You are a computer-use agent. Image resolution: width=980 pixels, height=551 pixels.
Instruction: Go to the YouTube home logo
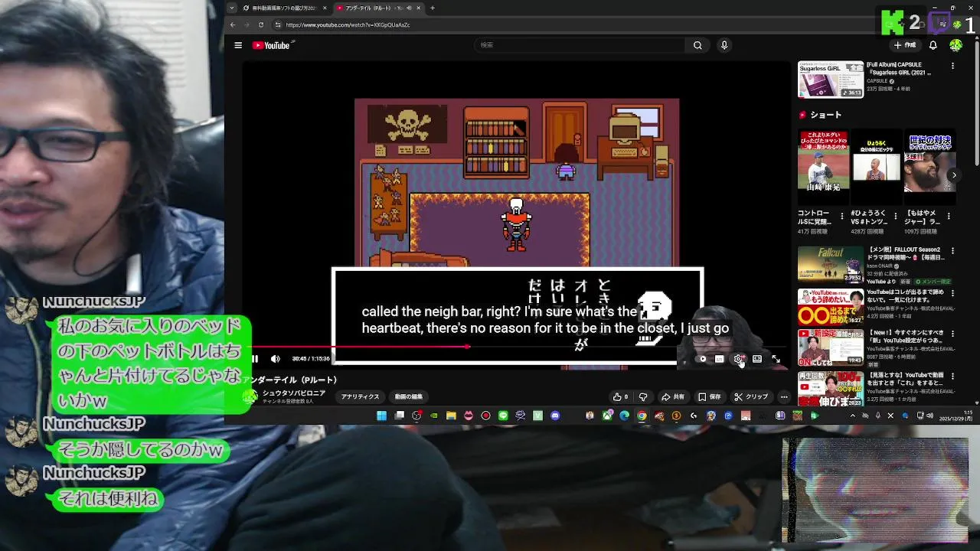coord(272,45)
